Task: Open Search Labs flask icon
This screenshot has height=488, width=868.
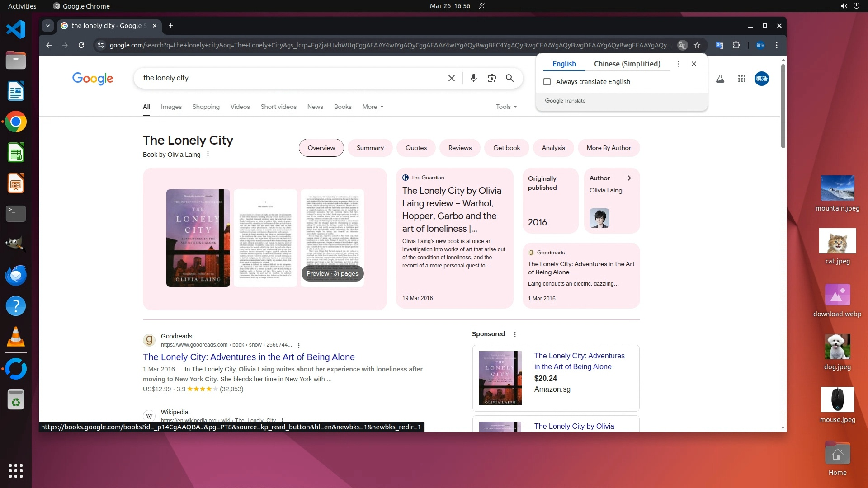Action: [x=720, y=79]
